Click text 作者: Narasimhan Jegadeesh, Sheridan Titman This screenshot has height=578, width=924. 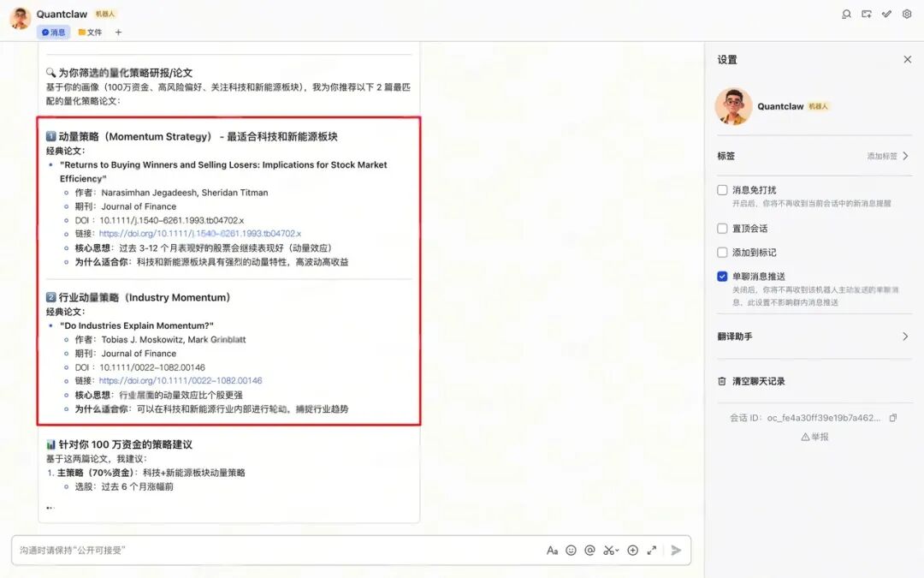tap(171, 193)
